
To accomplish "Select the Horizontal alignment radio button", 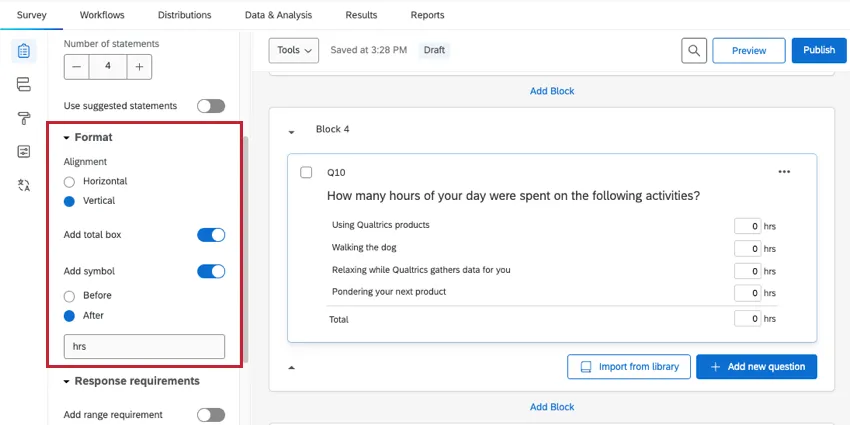I will point(69,182).
